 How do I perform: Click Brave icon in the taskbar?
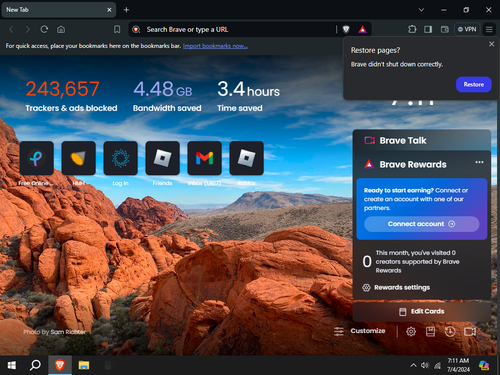pyautogui.click(x=60, y=365)
